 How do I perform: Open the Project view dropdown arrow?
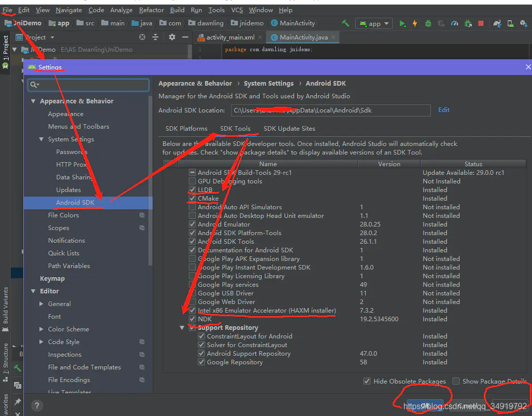tap(52, 37)
